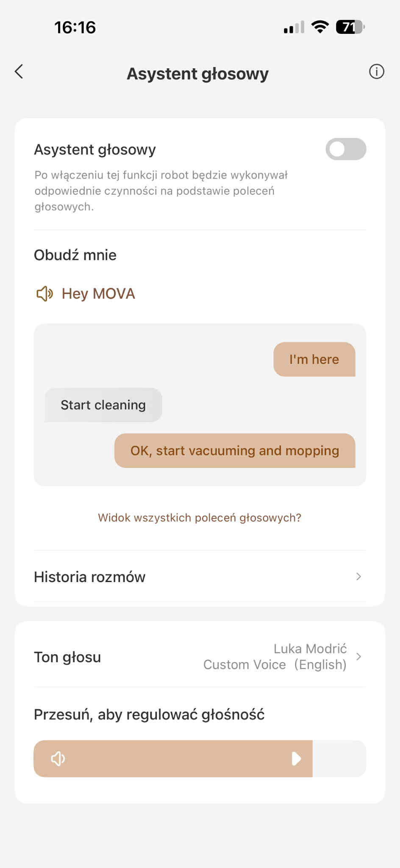Open the Historia rozmów row
Image resolution: width=400 pixels, height=868 pixels.
(169, 577)
